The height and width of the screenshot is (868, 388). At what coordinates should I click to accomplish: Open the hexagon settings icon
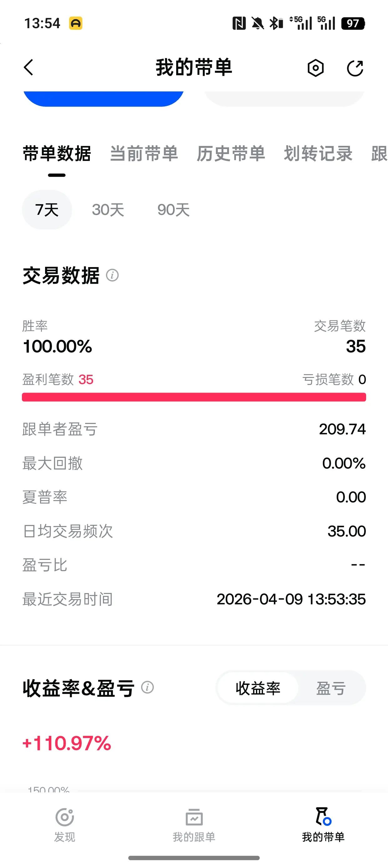point(316,68)
